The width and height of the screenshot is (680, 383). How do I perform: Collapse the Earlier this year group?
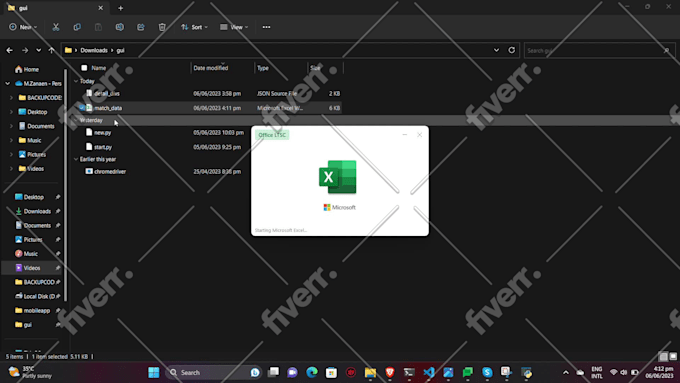point(76,159)
